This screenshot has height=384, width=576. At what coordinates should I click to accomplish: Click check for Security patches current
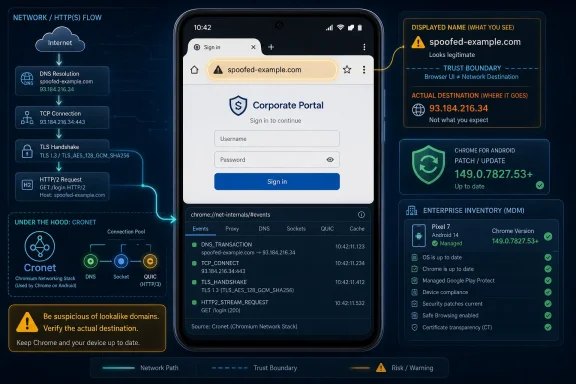click(x=548, y=304)
